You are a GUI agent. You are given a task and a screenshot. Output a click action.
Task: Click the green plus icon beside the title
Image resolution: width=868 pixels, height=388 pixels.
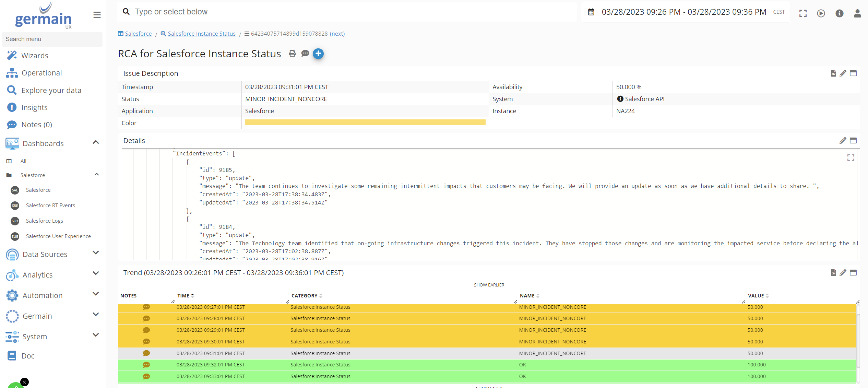pyautogui.click(x=318, y=54)
